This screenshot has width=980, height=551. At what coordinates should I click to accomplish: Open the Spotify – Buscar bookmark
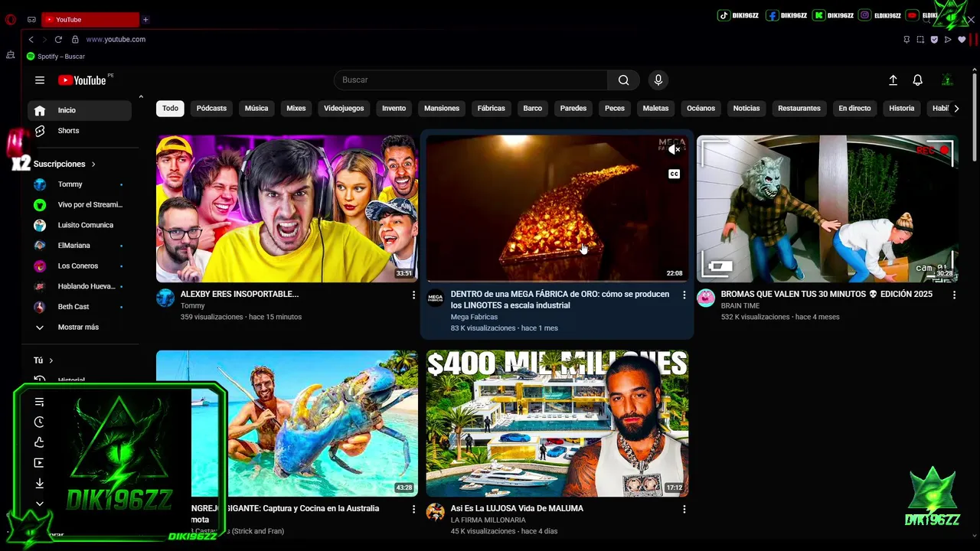[56, 57]
